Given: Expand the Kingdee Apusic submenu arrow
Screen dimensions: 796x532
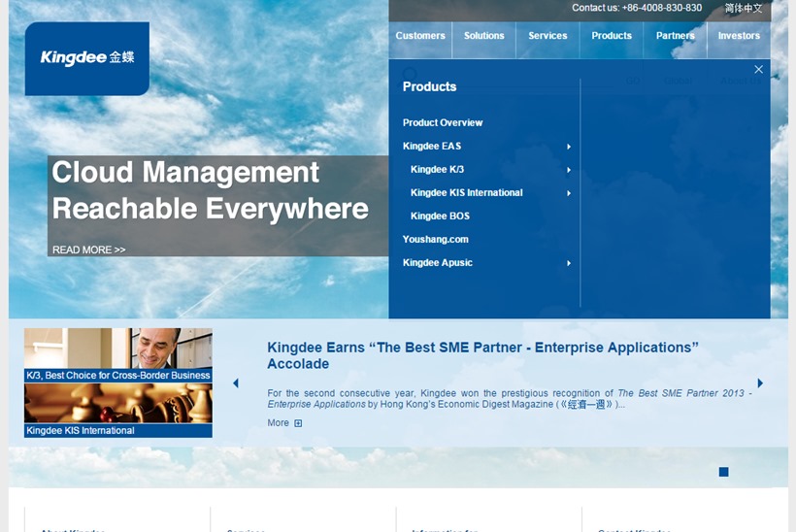Looking at the screenshot, I should pos(569,263).
